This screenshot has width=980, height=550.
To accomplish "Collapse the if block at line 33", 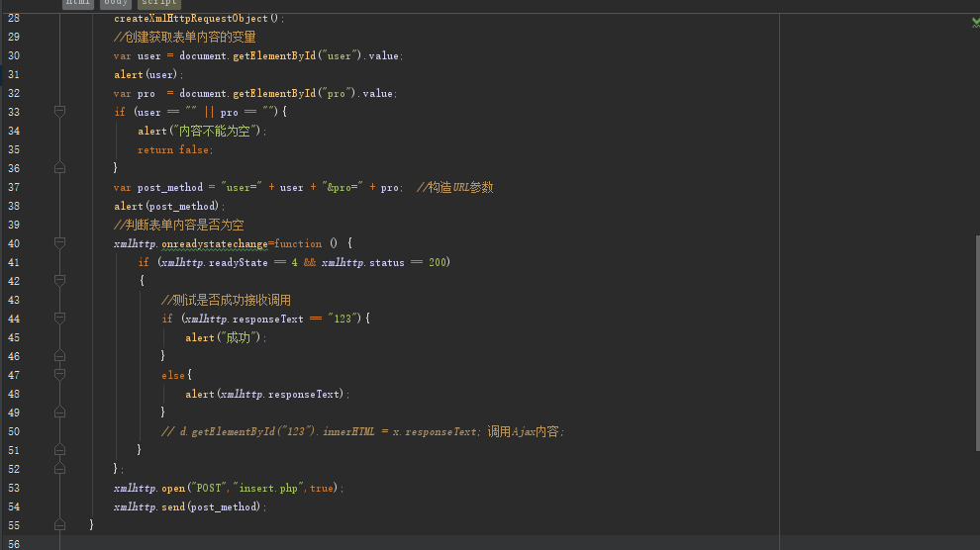I will [60, 112].
